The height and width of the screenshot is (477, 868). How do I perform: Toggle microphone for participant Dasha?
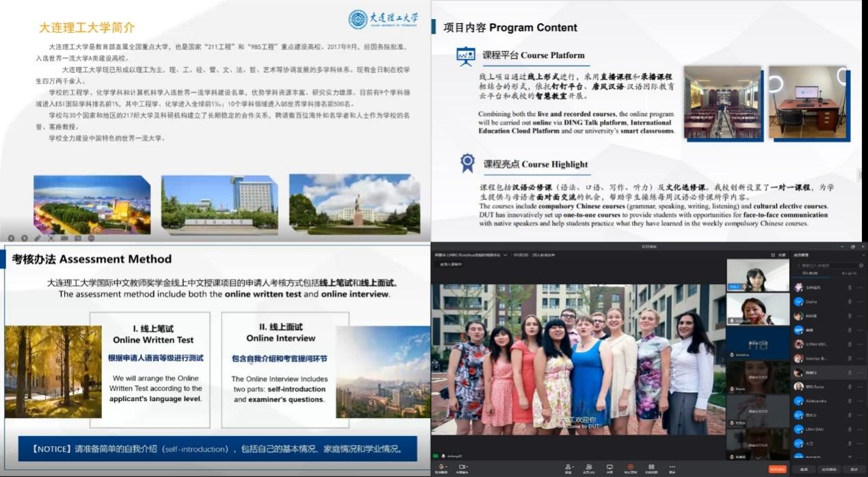[850, 301]
